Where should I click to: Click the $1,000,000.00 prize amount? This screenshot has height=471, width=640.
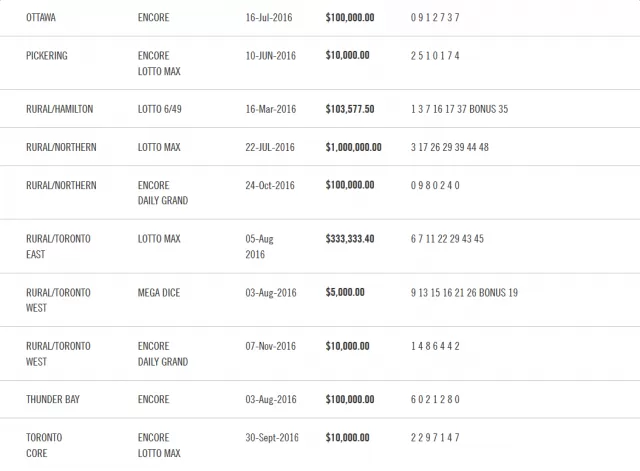[353, 147]
